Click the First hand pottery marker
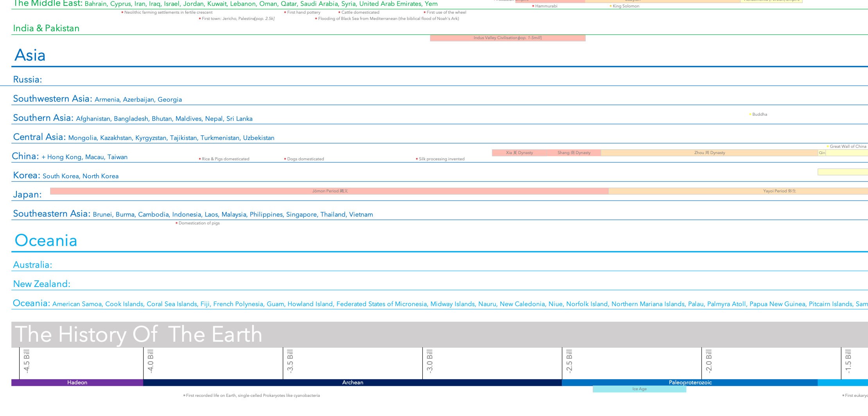 coord(286,12)
